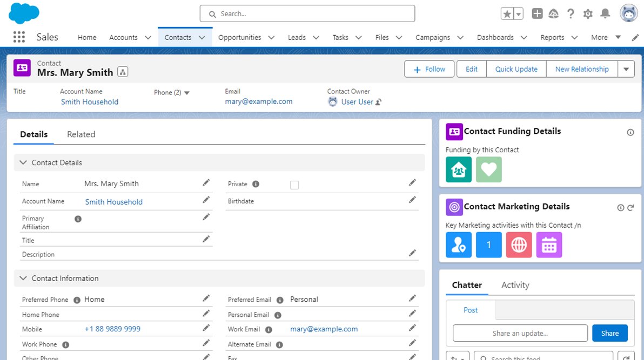Open the App Launcher grid icon
Screen dimensions: 644x360
pyautogui.click(x=19, y=37)
